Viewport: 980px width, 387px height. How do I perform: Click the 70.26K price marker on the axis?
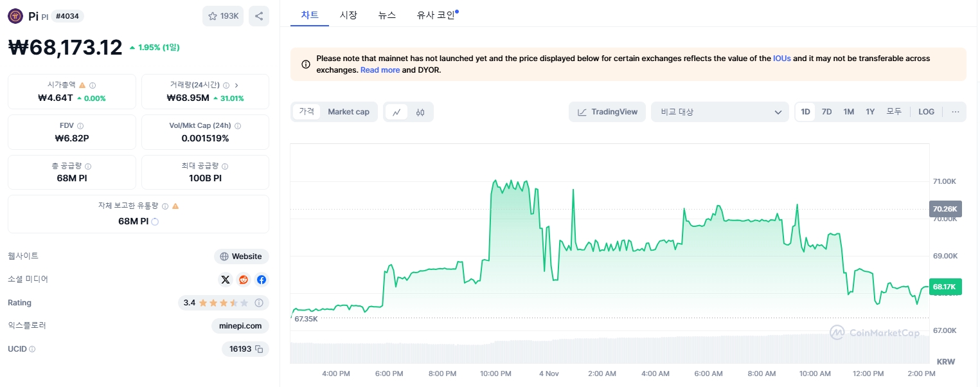(945, 209)
